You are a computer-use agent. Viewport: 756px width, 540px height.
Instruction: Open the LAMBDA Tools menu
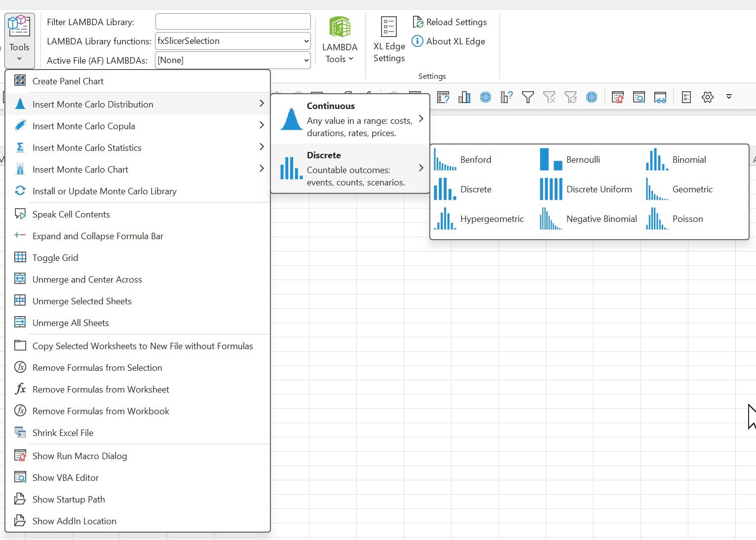340,40
